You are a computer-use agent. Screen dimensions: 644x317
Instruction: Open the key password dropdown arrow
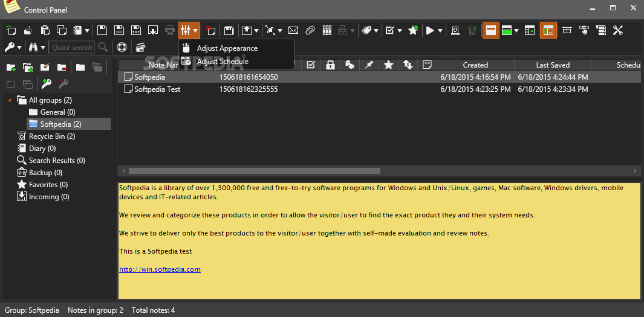[x=19, y=48]
